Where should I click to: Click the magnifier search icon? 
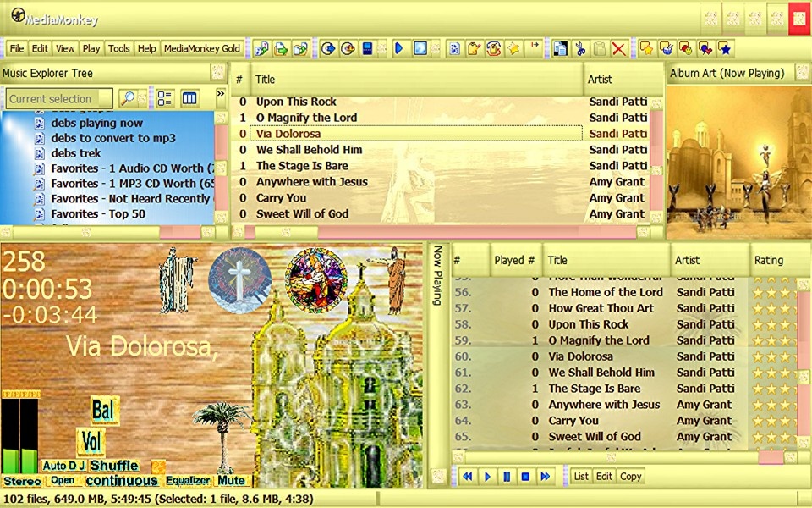[x=127, y=98]
